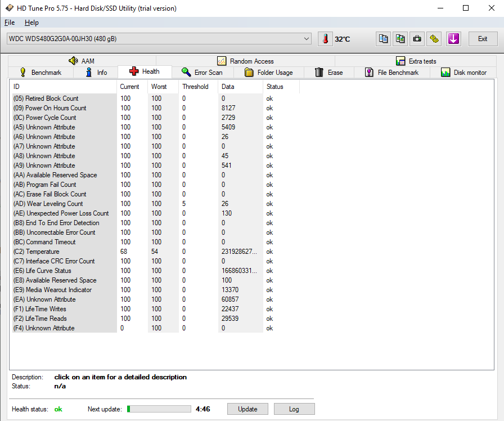Image resolution: width=504 pixels, height=421 pixels.
Task: Click the camera save screenshot icon
Action: tap(417, 39)
